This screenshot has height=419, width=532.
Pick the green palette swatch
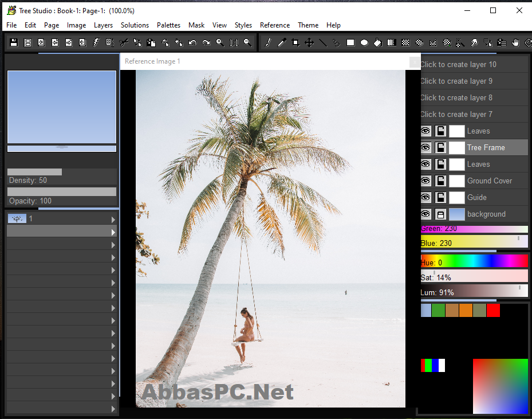(x=438, y=310)
